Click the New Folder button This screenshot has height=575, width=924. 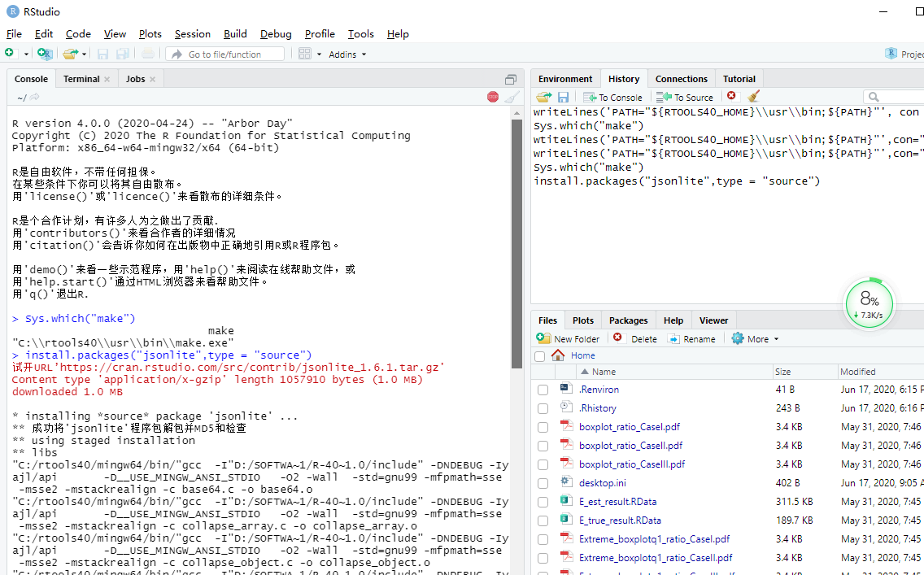568,339
